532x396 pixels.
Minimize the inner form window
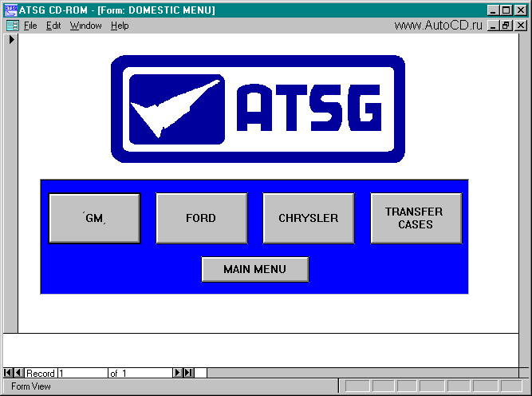(x=494, y=26)
